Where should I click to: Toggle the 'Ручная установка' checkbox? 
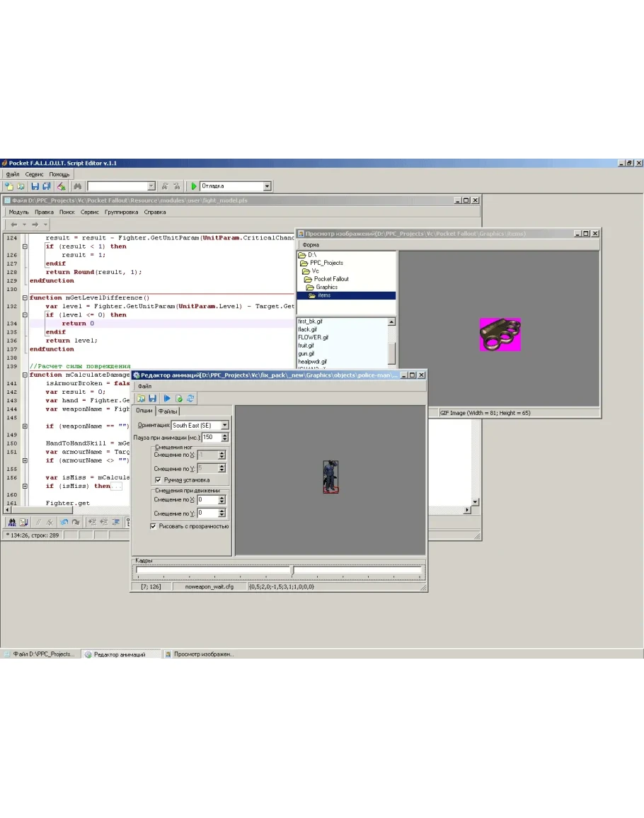[x=158, y=479]
